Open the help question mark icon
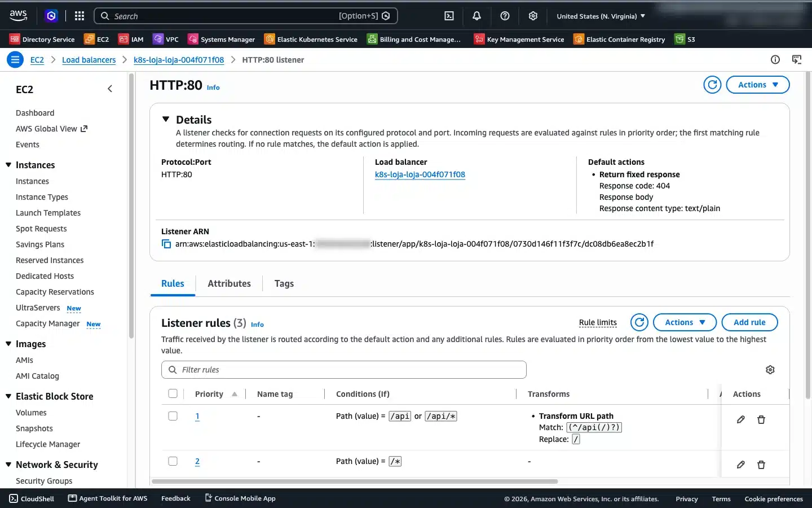The image size is (812, 508). tap(505, 16)
